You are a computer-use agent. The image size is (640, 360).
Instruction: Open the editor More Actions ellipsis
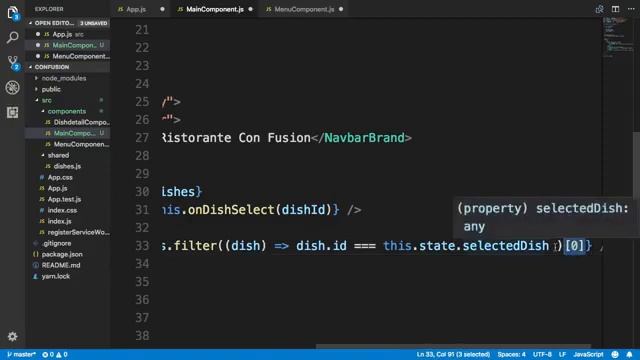(631, 9)
